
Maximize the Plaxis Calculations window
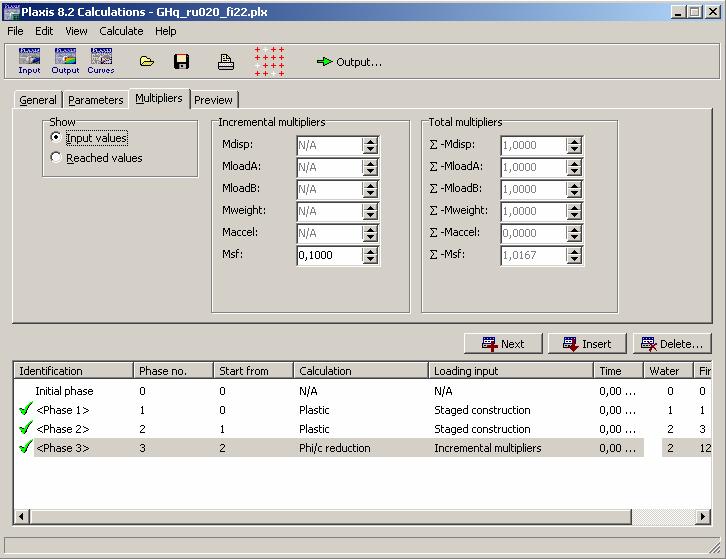pyautogui.click(x=695, y=12)
